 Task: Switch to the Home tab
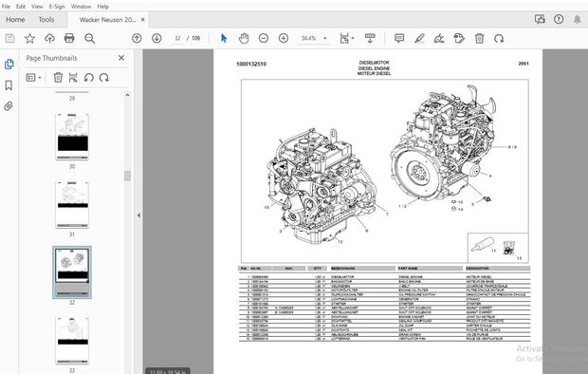(x=15, y=20)
